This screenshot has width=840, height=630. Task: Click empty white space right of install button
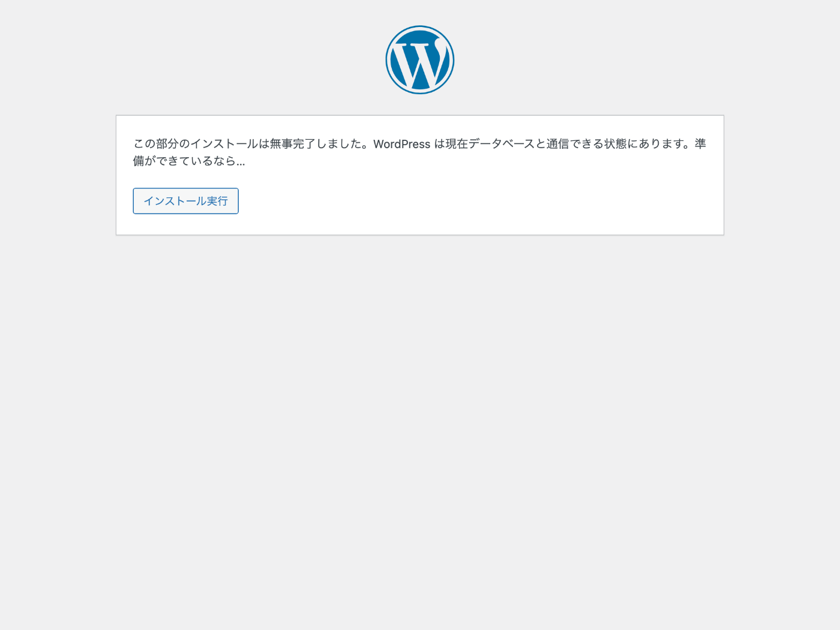[480, 201]
